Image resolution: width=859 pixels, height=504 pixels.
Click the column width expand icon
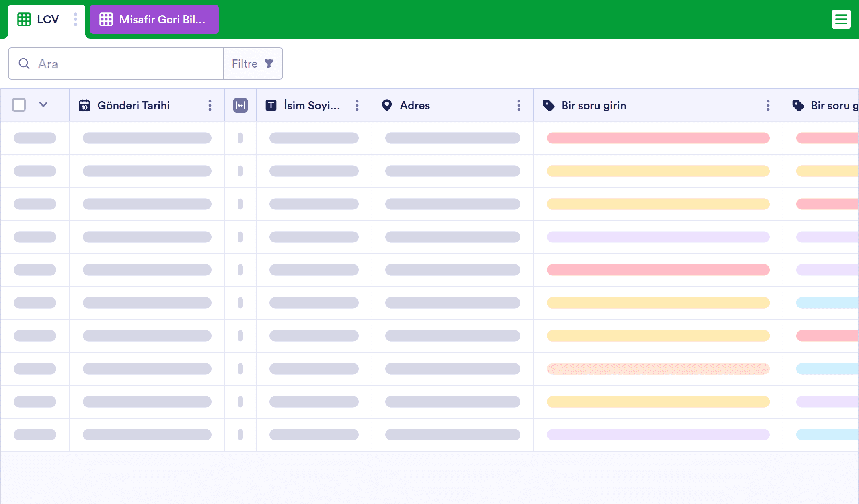240,105
